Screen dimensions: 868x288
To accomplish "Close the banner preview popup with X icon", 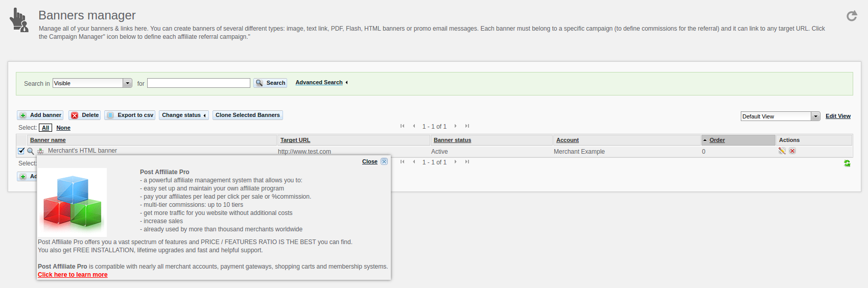I will 384,161.
